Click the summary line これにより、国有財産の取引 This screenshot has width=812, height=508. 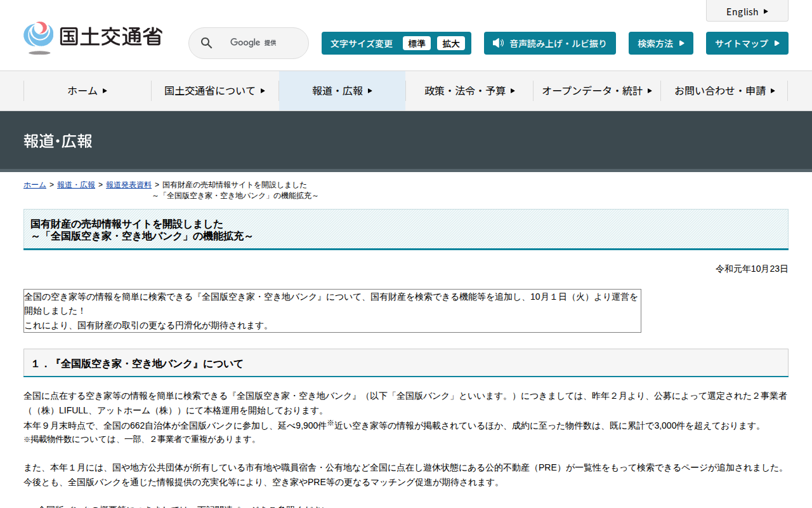(147, 325)
